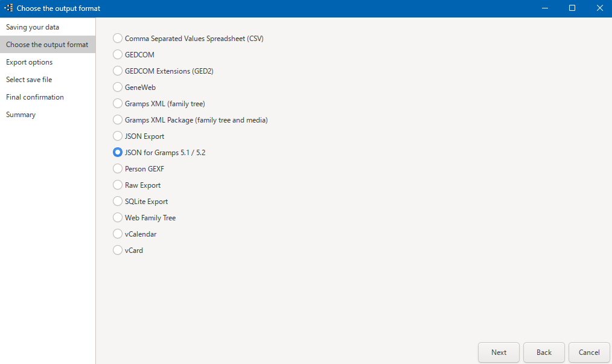Image resolution: width=612 pixels, height=364 pixels.
Task: Open the Saving your data step
Action: (x=48, y=27)
